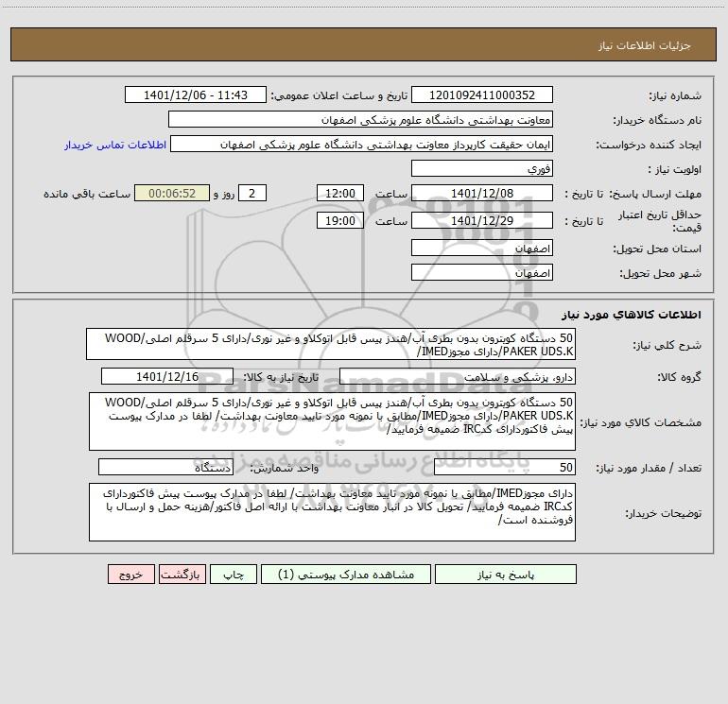Open مشاهده مدارک پیوستی (1) button

(346, 574)
